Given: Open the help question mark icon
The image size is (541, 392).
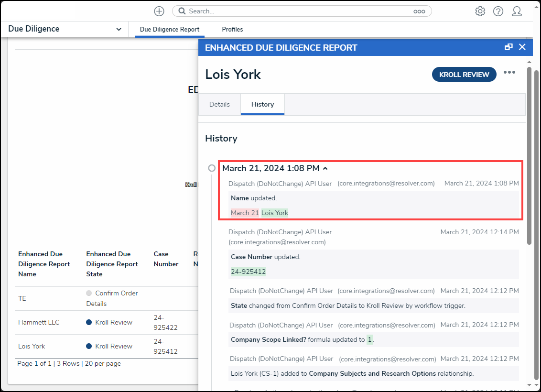Looking at the screenshot, I should click(x=498, y=11).
